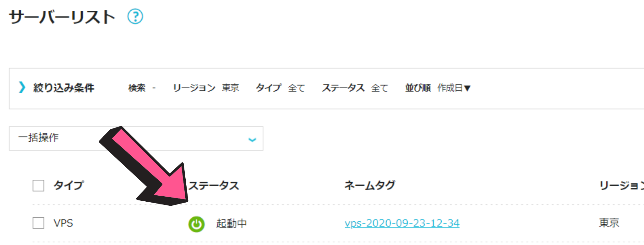Click the 検索 filter condition

click(142, 88)
